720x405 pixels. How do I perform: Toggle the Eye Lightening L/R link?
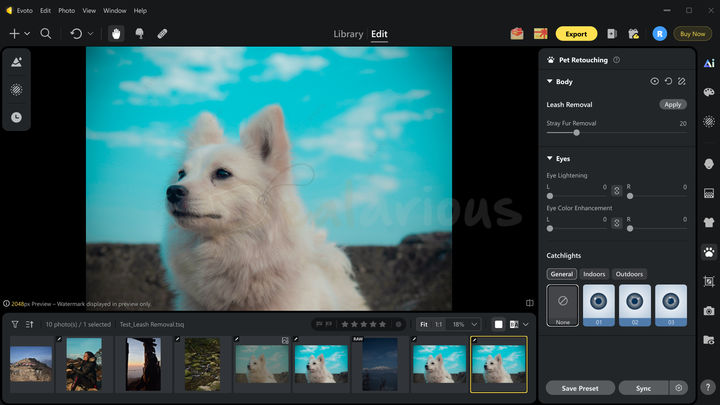[617, 191]
